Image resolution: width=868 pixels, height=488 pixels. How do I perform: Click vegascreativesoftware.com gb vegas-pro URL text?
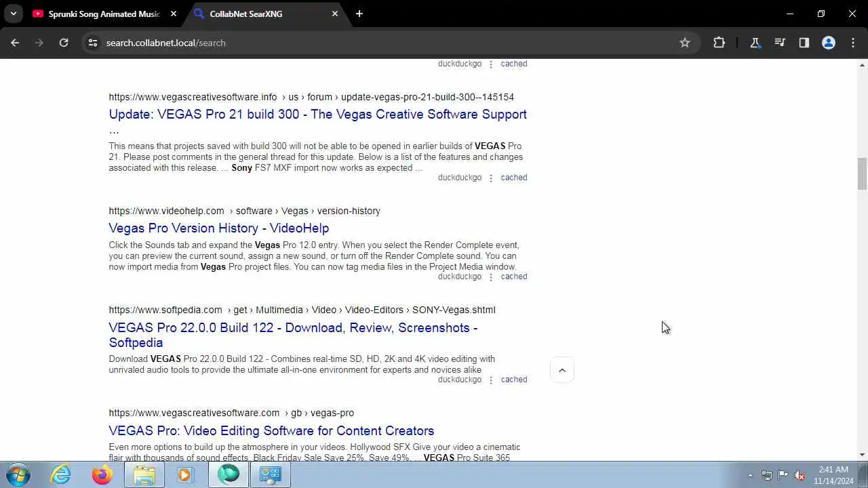point(231,413)
